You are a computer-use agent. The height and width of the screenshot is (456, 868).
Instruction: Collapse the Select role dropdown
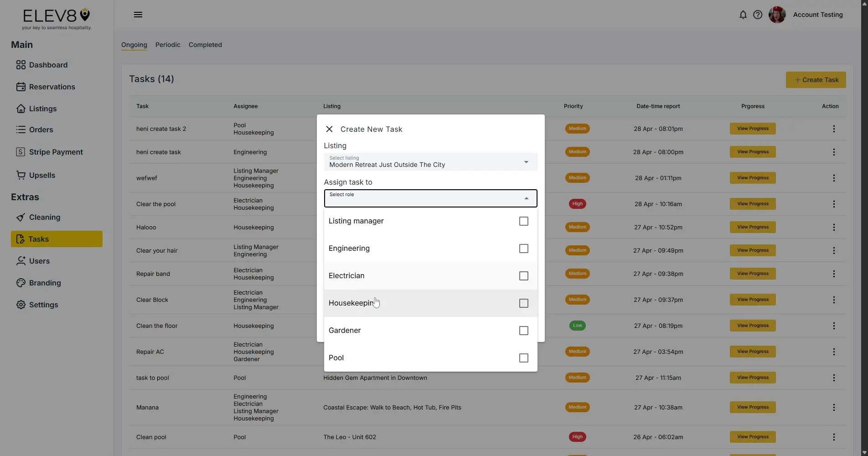point(526,198)
